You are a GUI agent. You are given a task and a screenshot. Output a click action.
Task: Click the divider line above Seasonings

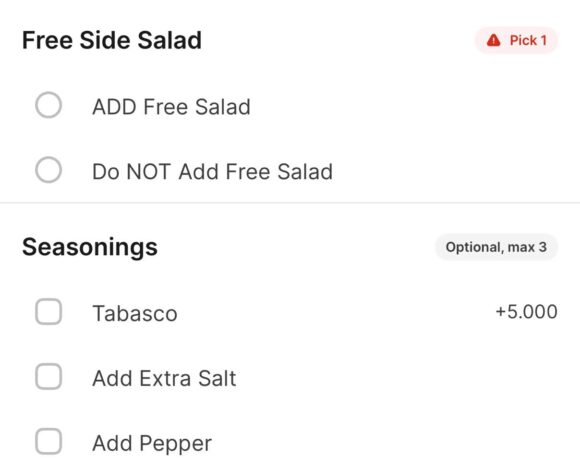click(x=290, y=203)
